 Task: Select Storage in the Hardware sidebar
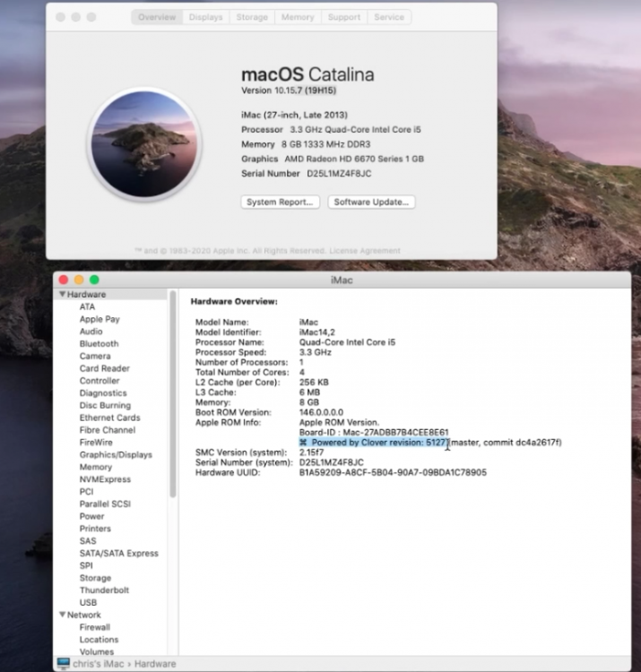click(x=95, y=578)
